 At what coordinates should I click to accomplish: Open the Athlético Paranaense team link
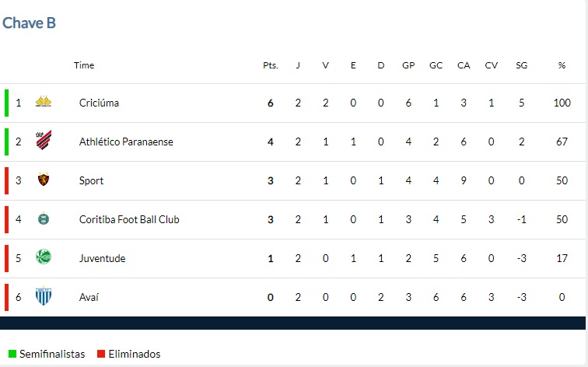click(x=126, y=142)
